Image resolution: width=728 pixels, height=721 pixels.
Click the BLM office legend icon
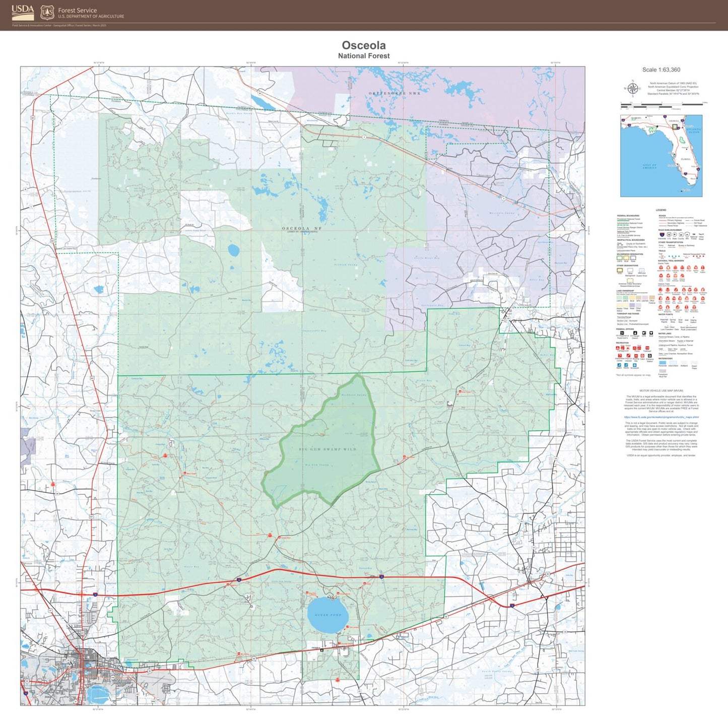click(651, 333)
